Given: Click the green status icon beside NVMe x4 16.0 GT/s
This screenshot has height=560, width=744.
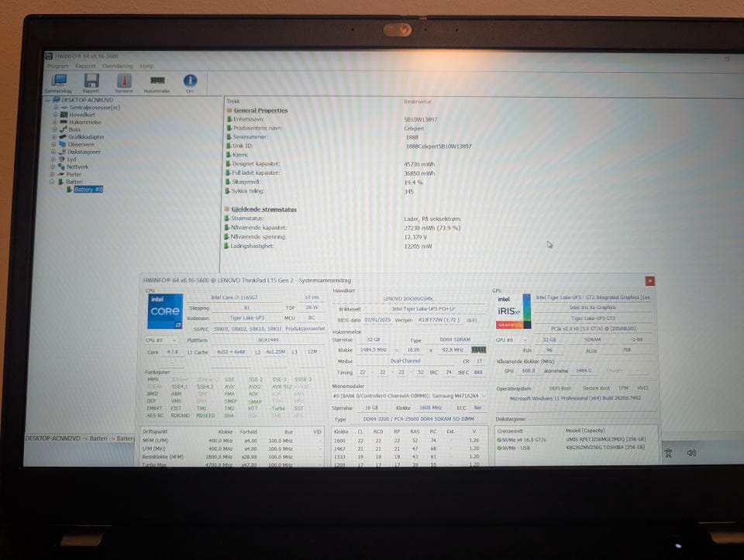Looking at the screenshot, I should (499, 440).
